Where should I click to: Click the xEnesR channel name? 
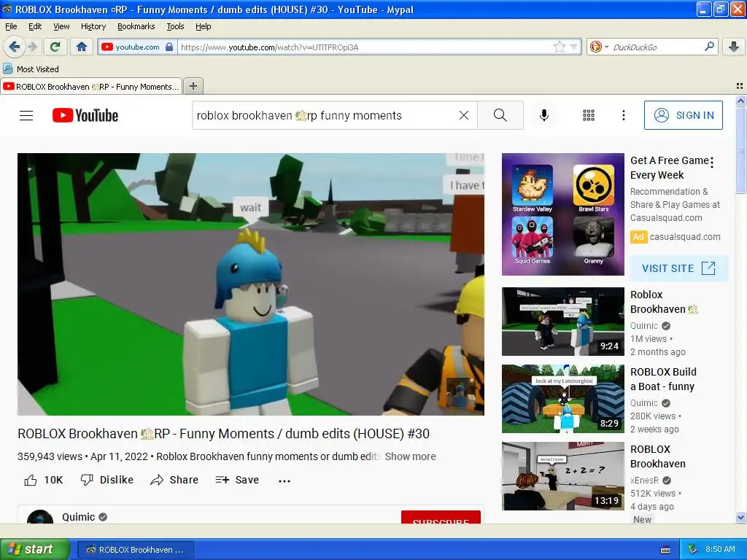pyautogui.click(x=645, y=480)
